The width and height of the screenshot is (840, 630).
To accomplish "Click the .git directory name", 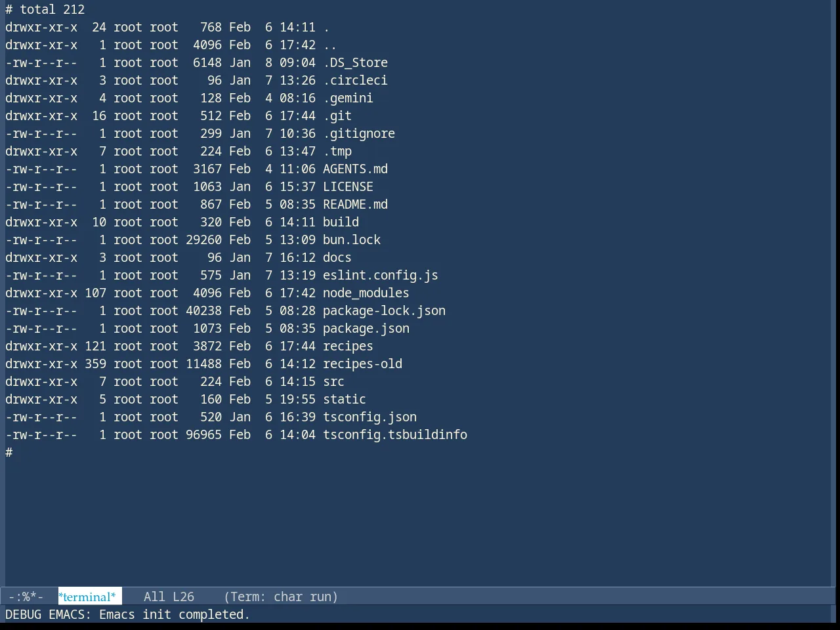I will [337, 115].
